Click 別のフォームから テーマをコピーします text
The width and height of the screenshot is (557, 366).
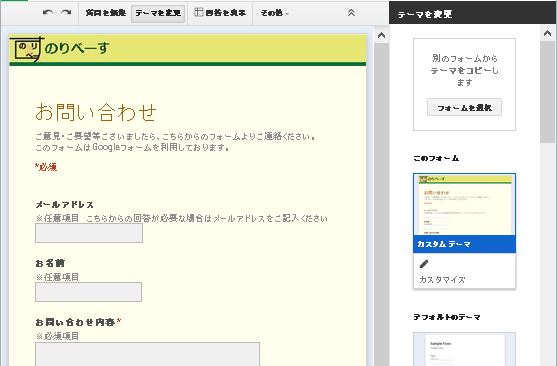pos(464,70)
